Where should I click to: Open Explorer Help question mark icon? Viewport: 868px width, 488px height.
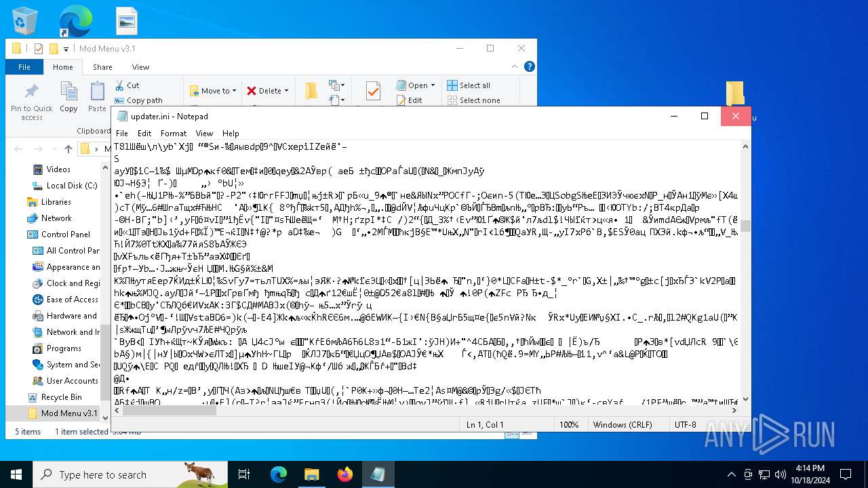click(x=530, y=66)
